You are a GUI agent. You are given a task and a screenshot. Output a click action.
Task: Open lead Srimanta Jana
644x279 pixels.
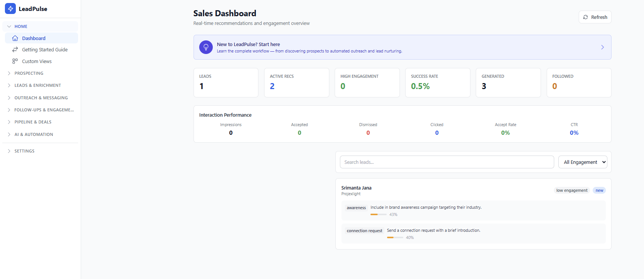coord(356,188)
